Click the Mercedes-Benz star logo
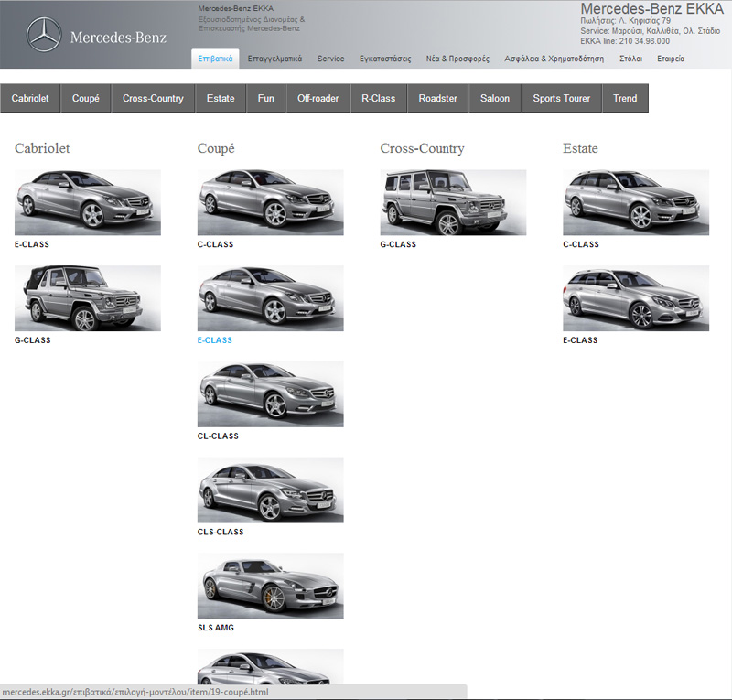This screenshot has height=700, width=732. pyautogui.click(x=43, y=36)
